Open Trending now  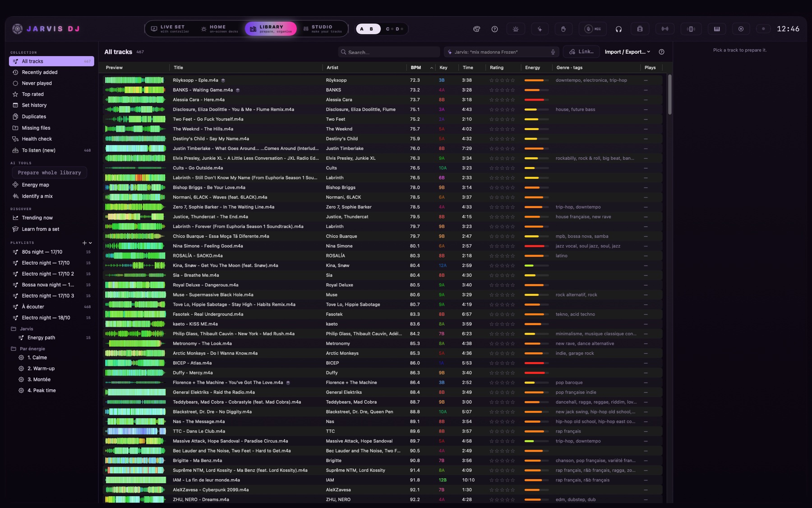51,218
